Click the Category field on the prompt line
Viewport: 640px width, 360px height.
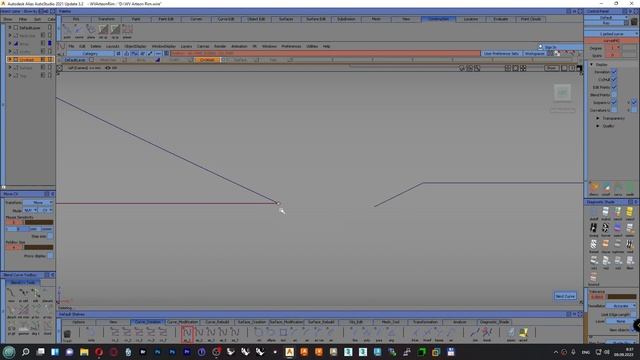90,53
